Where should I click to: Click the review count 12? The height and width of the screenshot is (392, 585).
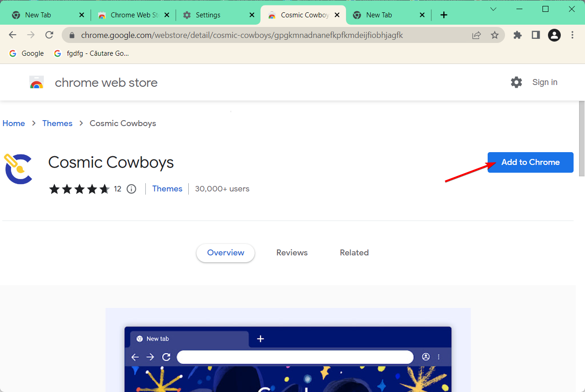pyautogui.click(x=117, y=189)
